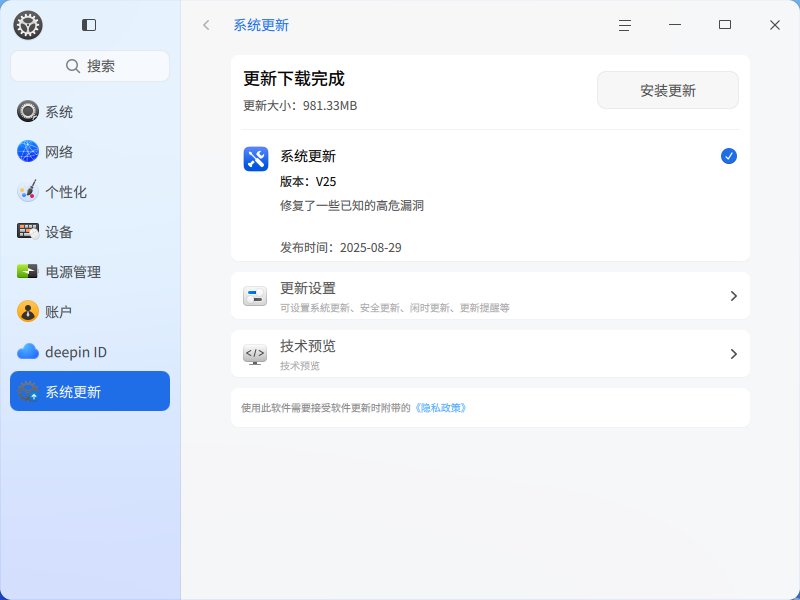
Task: Click the search magnifier icon
Action: 73,66
